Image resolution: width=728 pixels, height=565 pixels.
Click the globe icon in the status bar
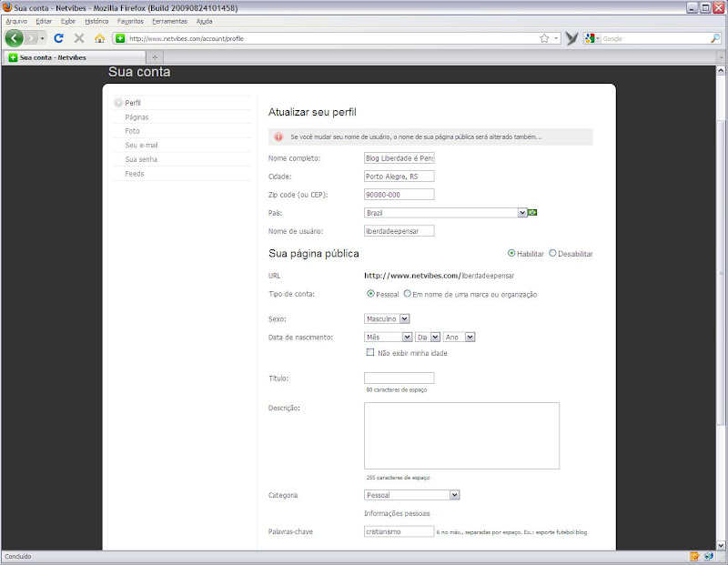pos(709,556)
